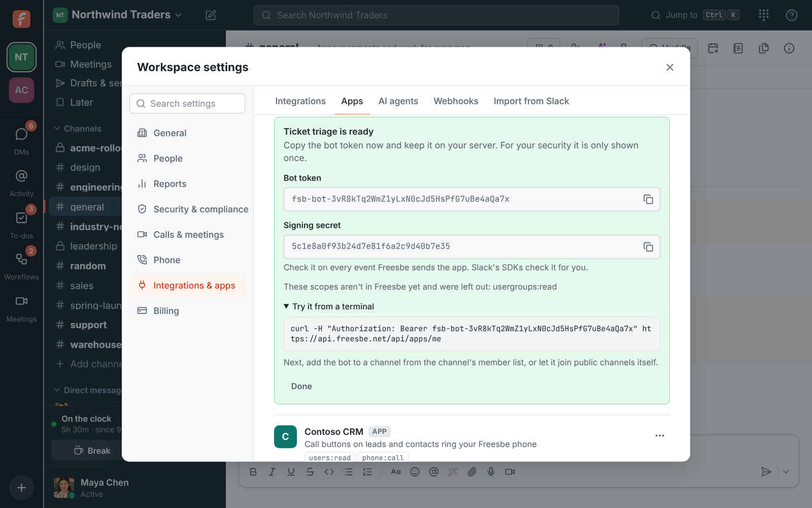
Task: Switch to the AC workspace
Action: pyautogui.click(x=21, y=90)
